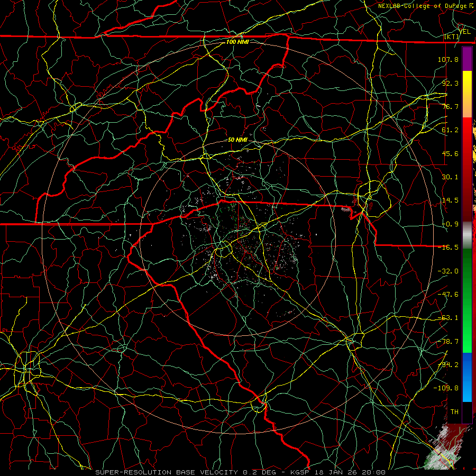Click the purple segment of the color bar
476x476 pixels.
coord(467,59)
